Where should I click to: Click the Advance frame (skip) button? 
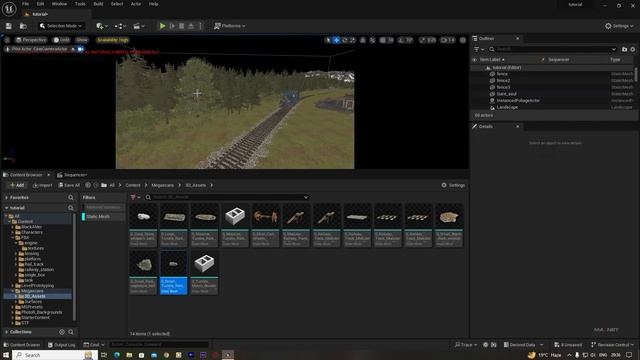click(172, 26)
